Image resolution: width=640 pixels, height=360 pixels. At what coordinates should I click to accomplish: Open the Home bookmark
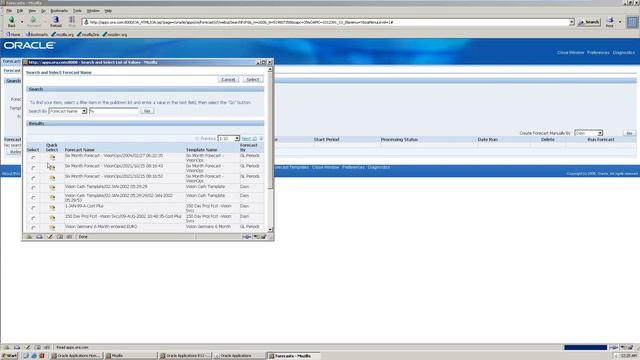point(13,35)
